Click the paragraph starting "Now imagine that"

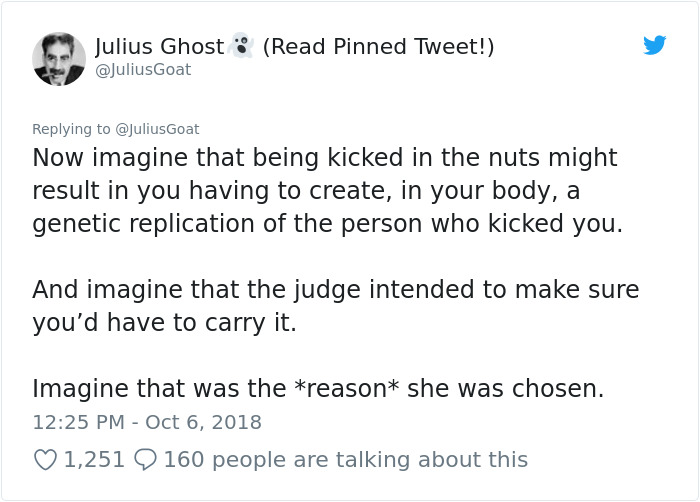(x=326, y=190)
